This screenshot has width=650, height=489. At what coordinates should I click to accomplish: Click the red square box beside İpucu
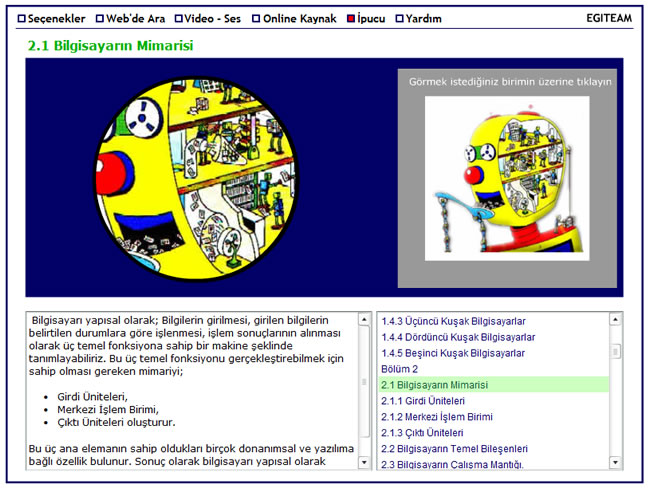[x=351, y=19]
